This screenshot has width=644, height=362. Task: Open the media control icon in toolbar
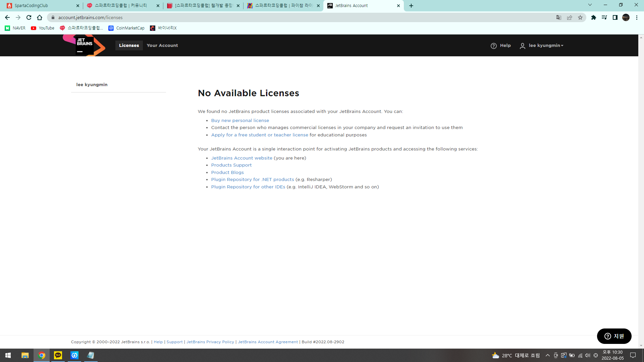pos(604,17)
